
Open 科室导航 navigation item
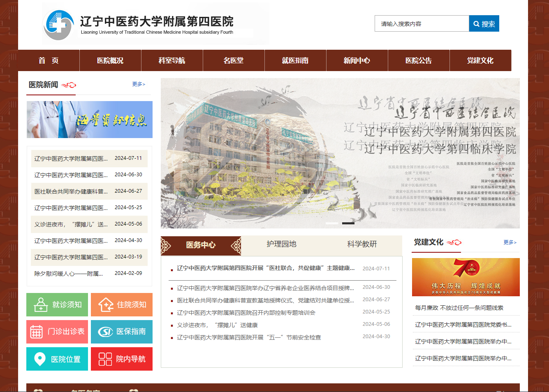[x=172, y=60]
